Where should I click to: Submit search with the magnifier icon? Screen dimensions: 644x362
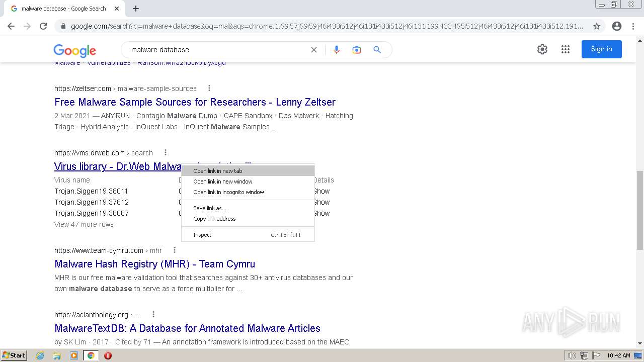377,50
